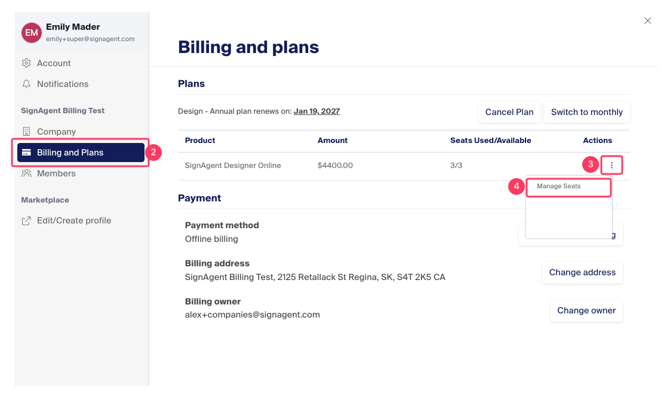Click the Billing and Plans card icon

click(x=26, y=153)
